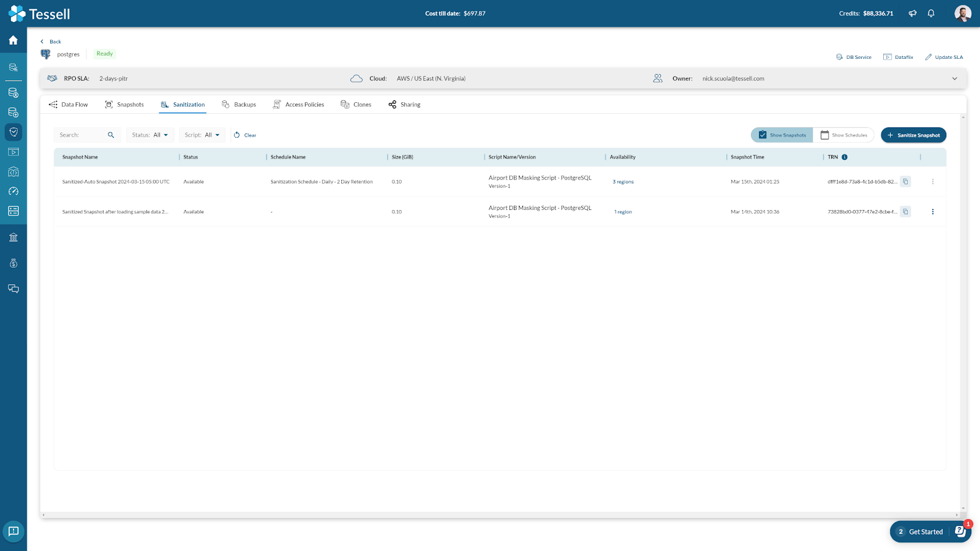This screenshot has height=551, width=980.
Task: Toggle the Show Schedules view
Action: pyautogui.click(x=843, y=135)
